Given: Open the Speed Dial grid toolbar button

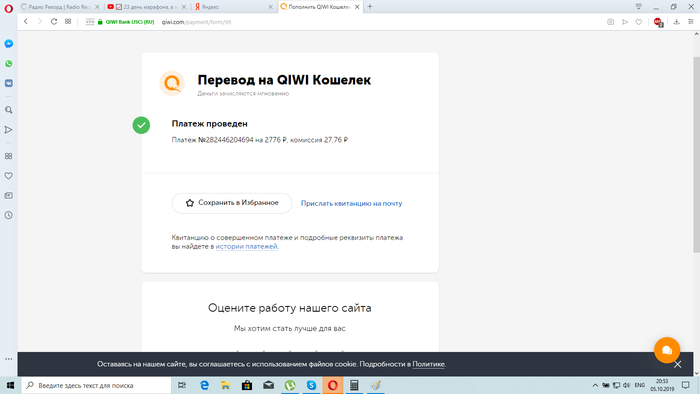Looking at the screenshot, I should [68, 21].
